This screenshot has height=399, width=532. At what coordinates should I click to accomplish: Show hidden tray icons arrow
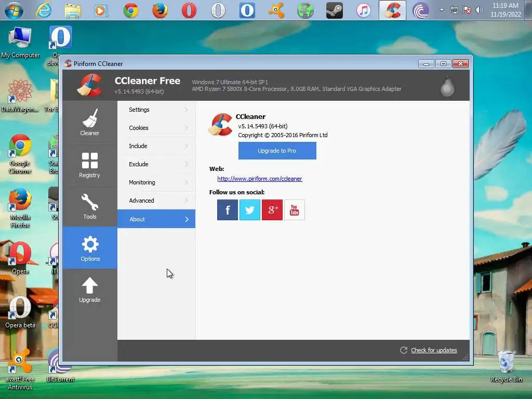442,10
